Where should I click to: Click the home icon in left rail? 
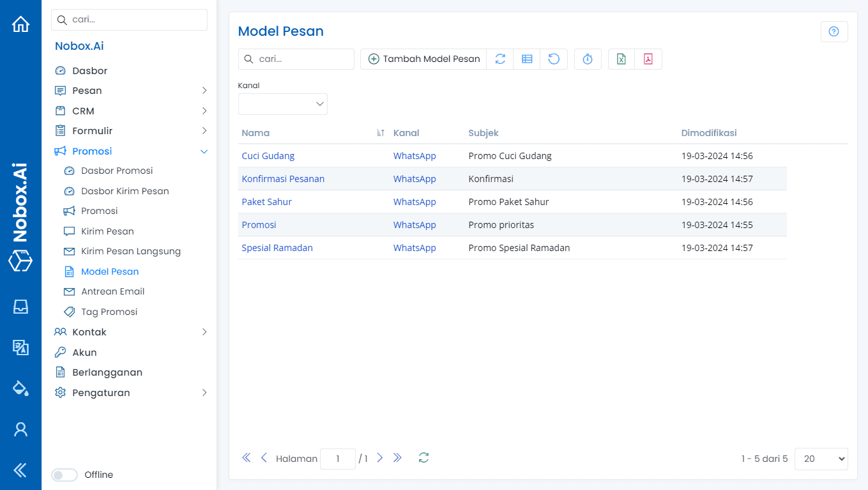coord(21,24)
